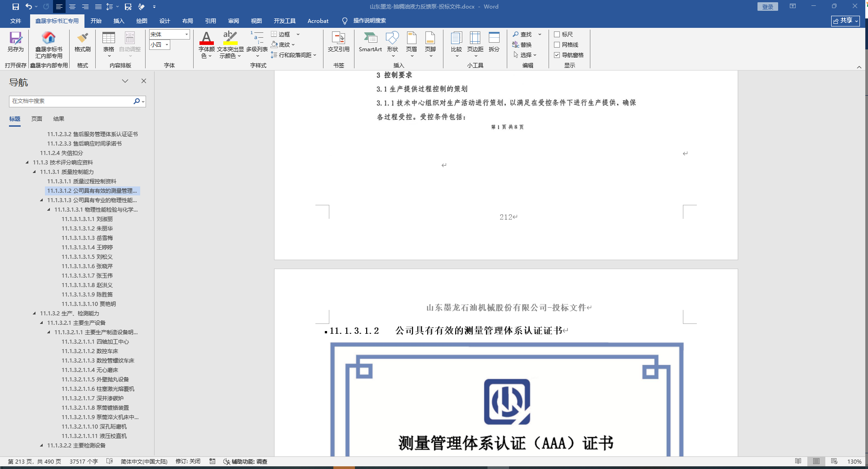Open the 鑫晟宇标书汇内部专用 tool
The height and width of the screenshot is (469, 868).
tap(49, 45)
